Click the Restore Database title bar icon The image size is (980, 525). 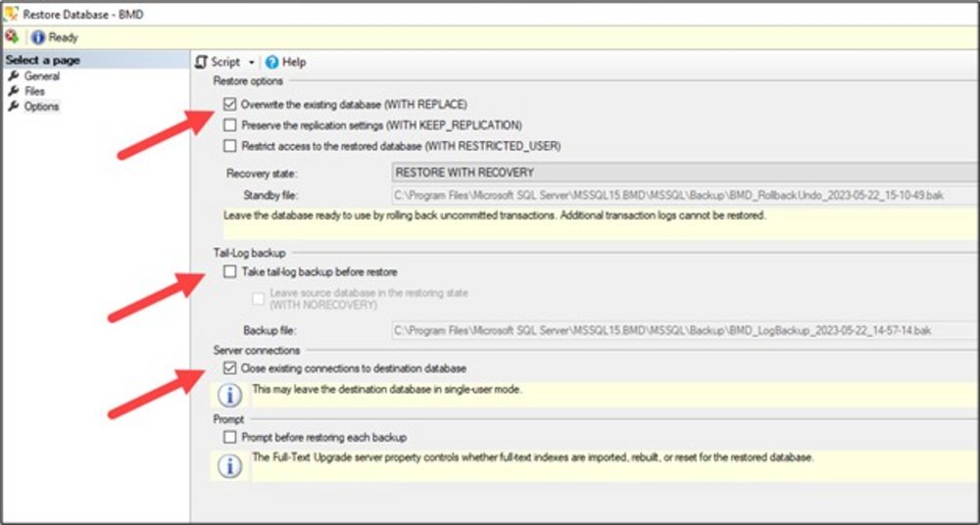tap(11, 13)
